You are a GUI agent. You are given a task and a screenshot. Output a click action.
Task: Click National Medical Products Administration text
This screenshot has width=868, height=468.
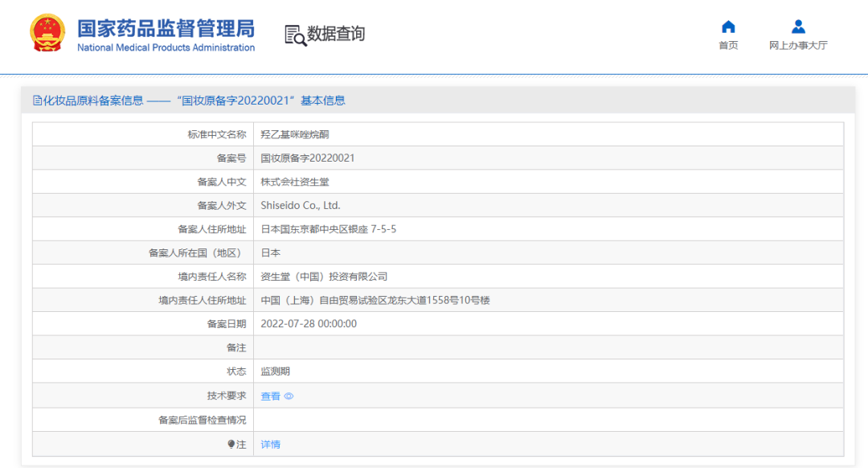coord(166,47)
